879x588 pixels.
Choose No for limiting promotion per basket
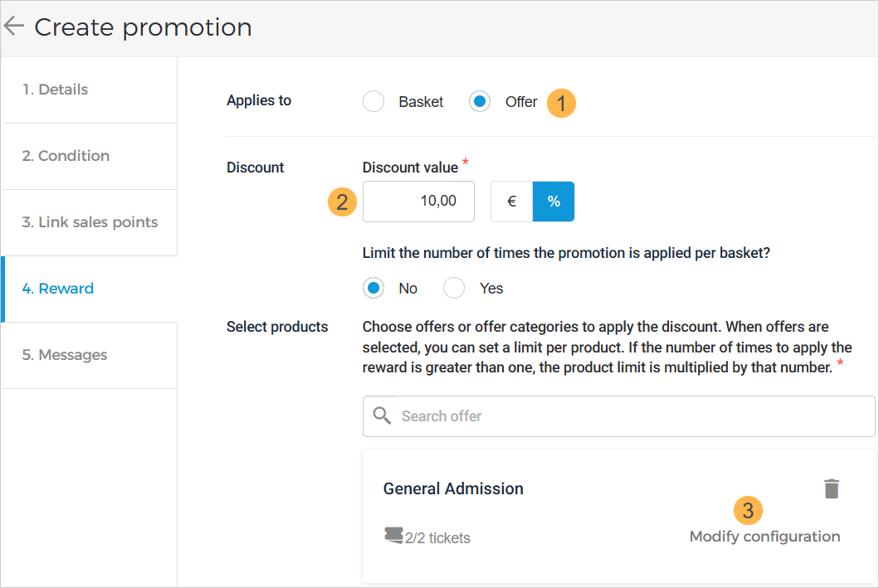(374, 288)
